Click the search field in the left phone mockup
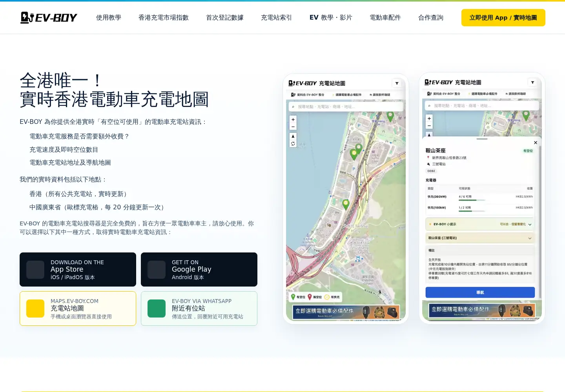The image size is (565, 392). point(346,107)
